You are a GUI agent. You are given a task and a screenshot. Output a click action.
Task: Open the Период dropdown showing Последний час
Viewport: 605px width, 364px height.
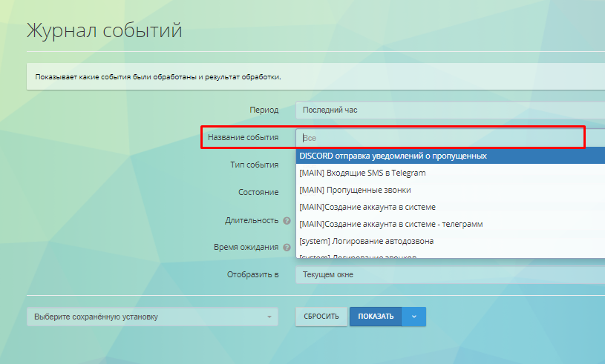449,110
